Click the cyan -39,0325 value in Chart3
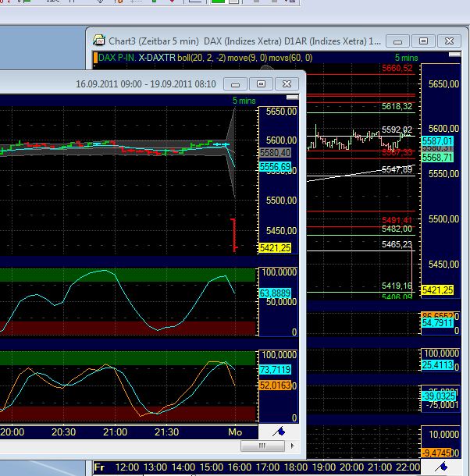The image size is (470, 476). tap(439, 396)
